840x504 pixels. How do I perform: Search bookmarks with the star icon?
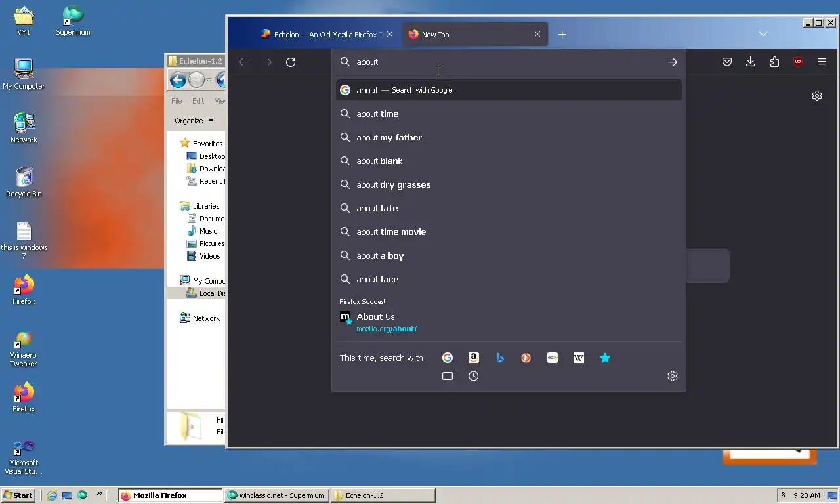605,358
